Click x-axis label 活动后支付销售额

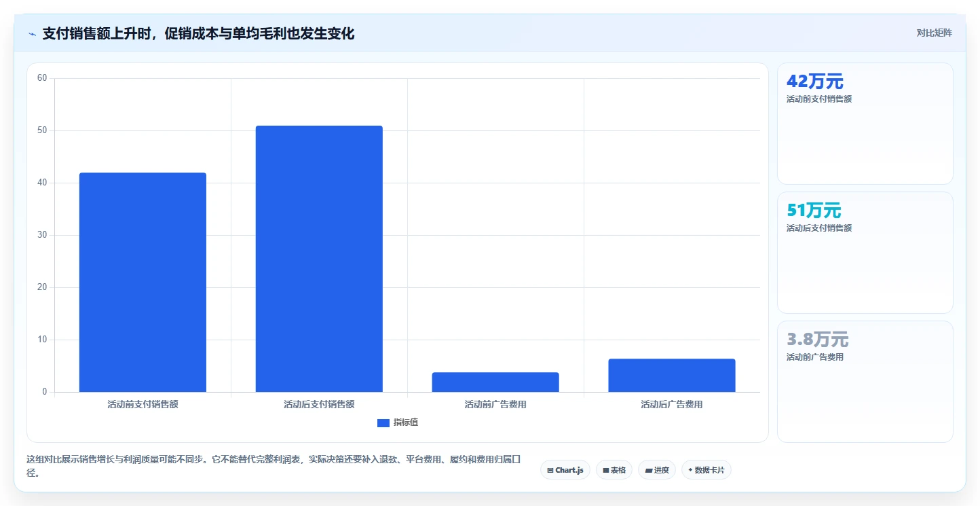point(319,404)
